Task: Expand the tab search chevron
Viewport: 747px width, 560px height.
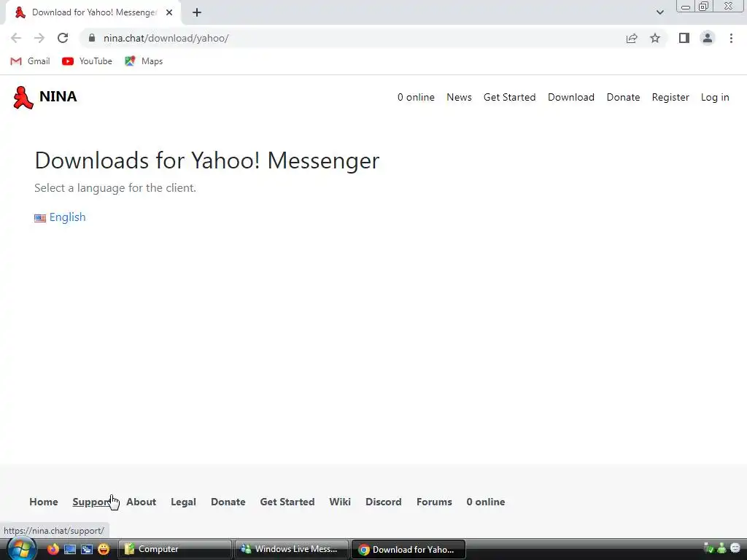Action: point(659,12)
